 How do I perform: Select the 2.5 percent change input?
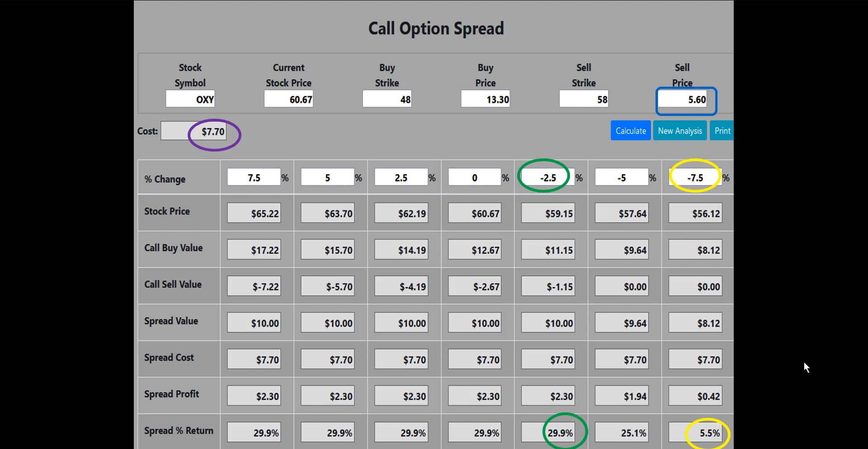[401, 178]
